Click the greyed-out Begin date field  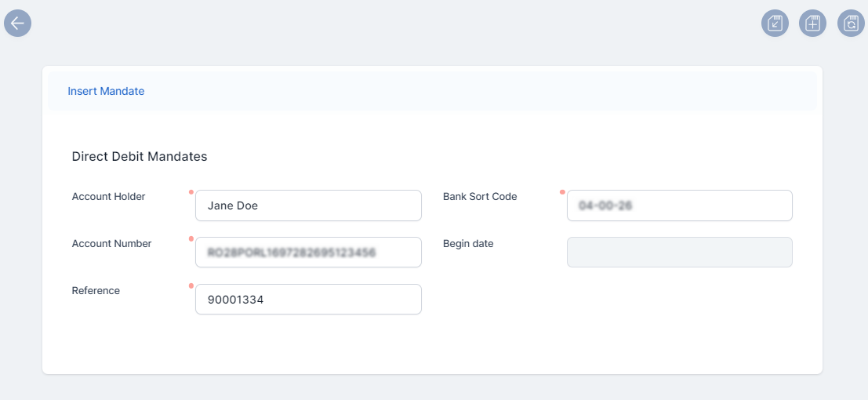tap(679, 253)
